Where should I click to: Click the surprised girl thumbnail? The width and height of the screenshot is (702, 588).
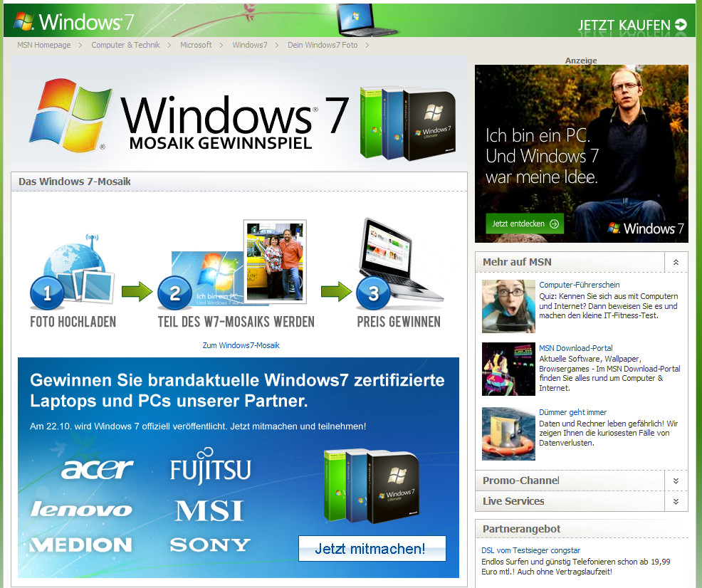click(508, 306)
